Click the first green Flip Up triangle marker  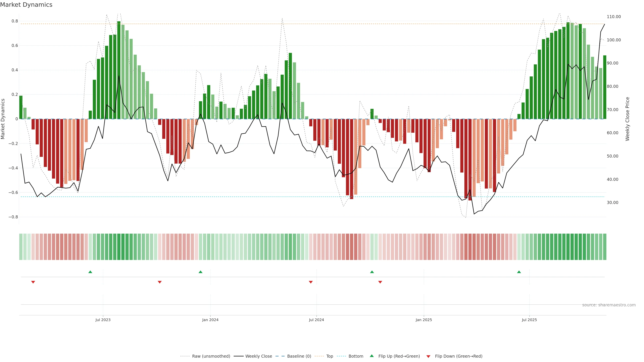point(90,272)
